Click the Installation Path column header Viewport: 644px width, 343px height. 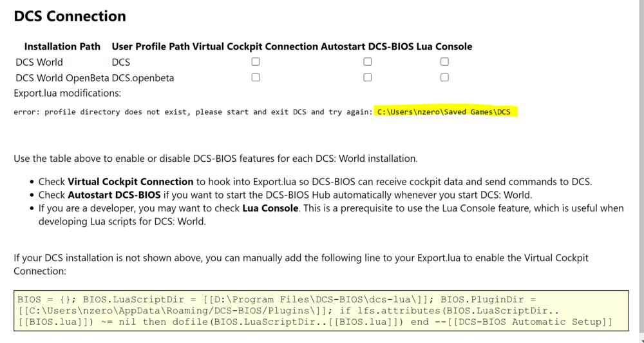point(62,46)
